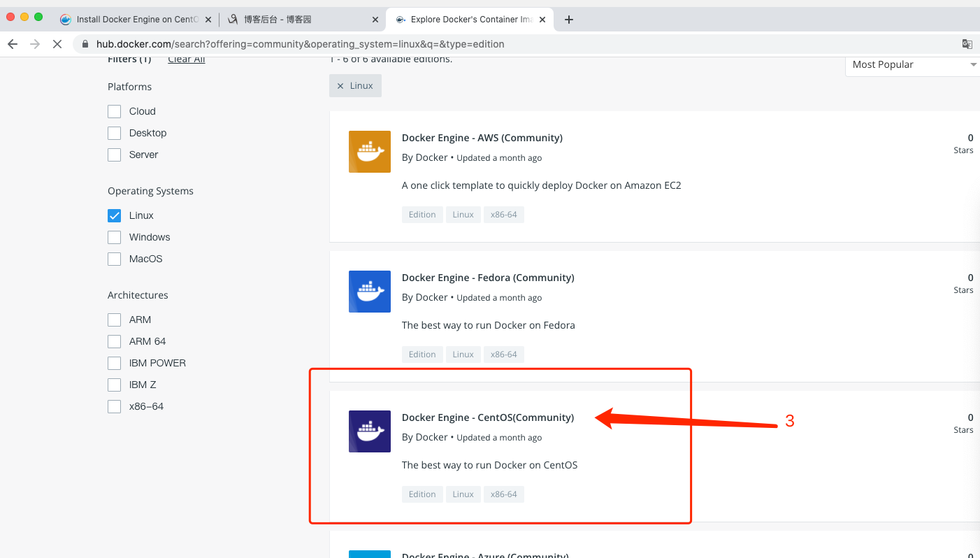980x558 pixels.
Task: Click the Docker Engine - AWS orange logo
Action: tap(370, 152)
